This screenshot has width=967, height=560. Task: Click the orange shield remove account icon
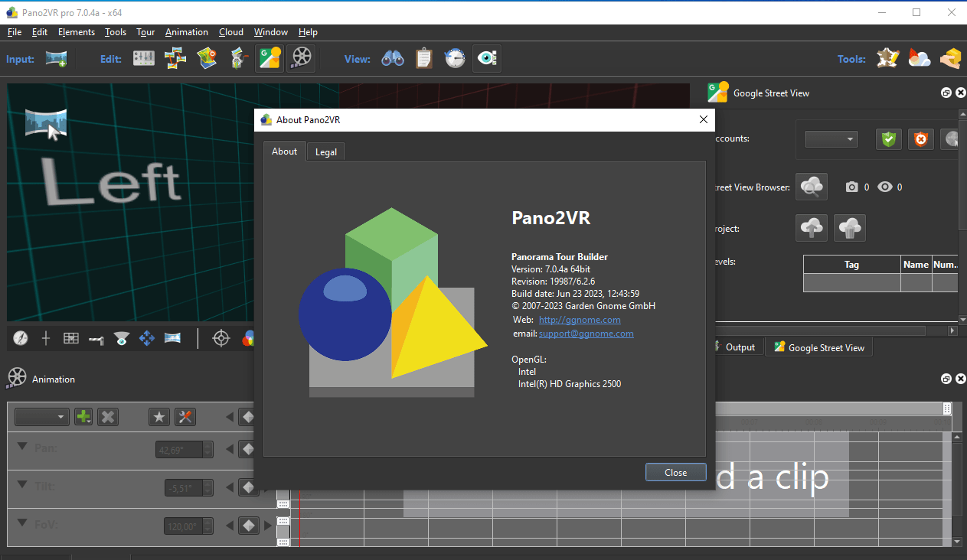tap(921, 139)
